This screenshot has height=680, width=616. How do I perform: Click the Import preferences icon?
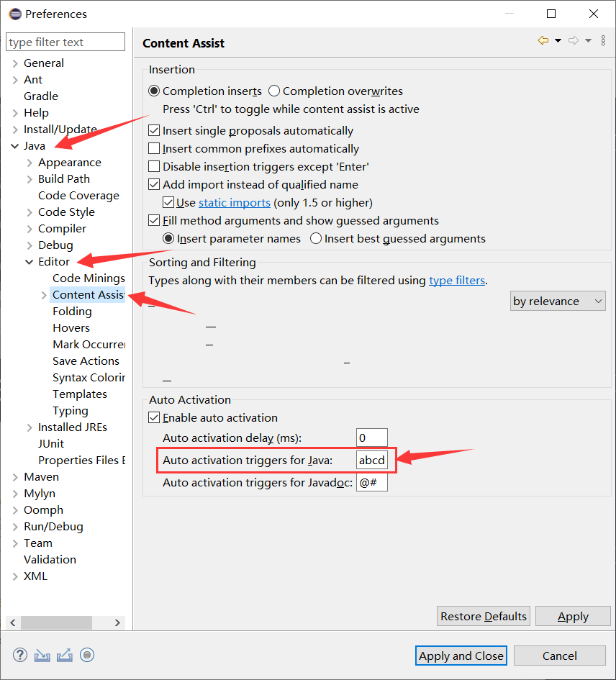pos(42,655)
